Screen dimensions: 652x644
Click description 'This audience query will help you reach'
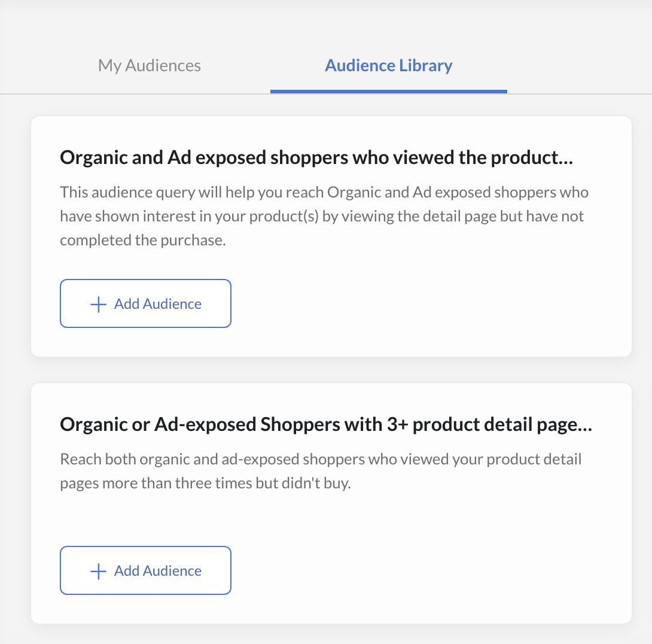324,216
